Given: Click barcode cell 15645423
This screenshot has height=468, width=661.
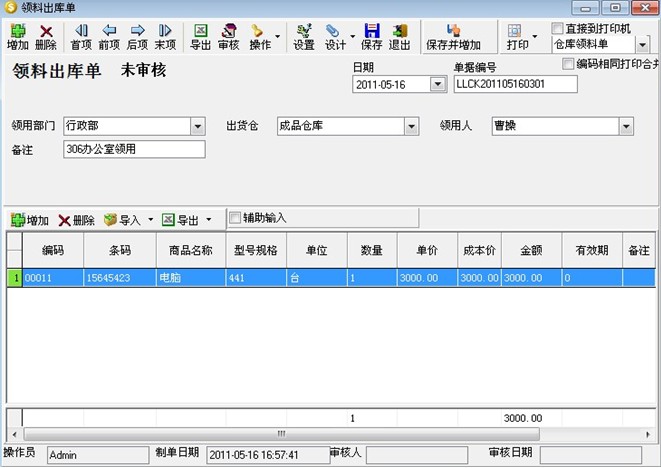Looking at the screenshot, I should pyautogui.click(x=120, y=278).
